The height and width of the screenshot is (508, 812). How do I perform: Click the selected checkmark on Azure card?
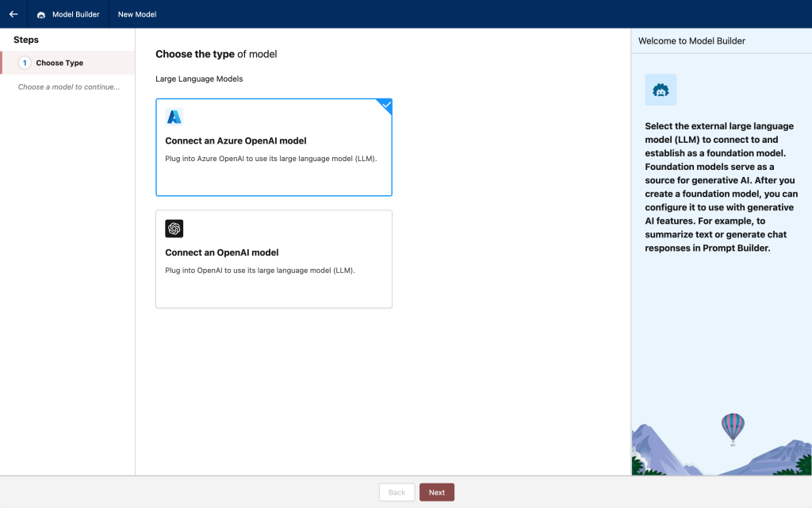(x=385, y=105)
